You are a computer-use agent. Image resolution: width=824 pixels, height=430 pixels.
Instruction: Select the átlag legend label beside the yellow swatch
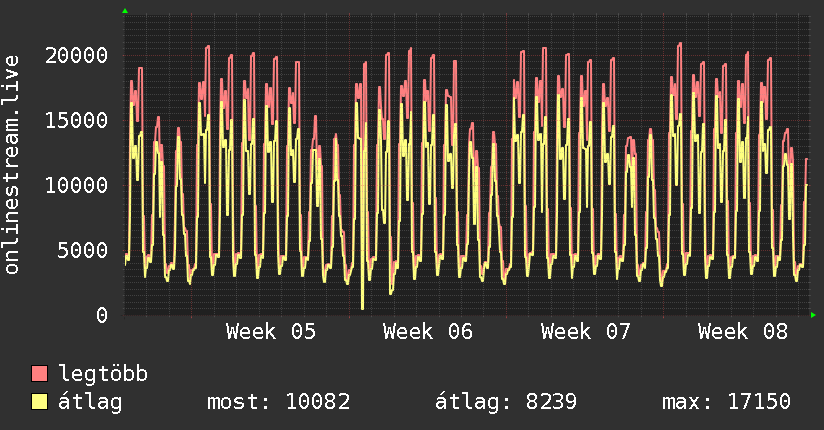coord(90,402)
